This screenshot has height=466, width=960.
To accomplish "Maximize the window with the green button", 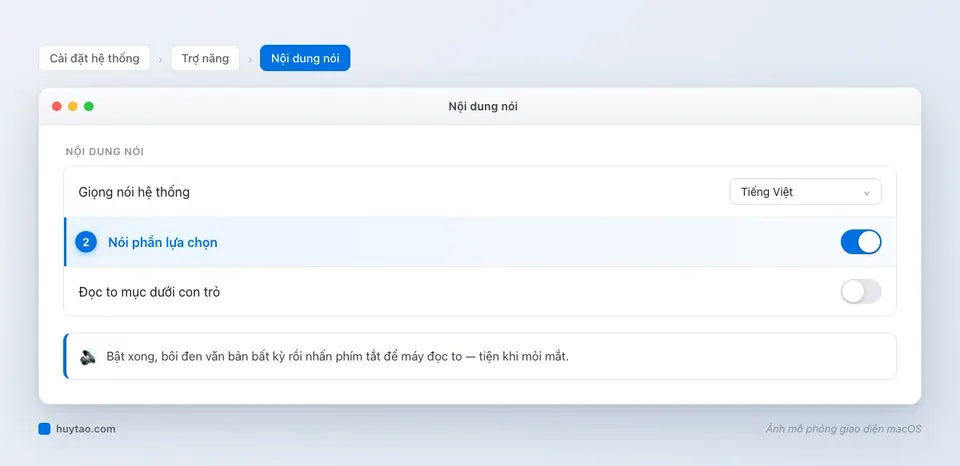I will point(89,107).
